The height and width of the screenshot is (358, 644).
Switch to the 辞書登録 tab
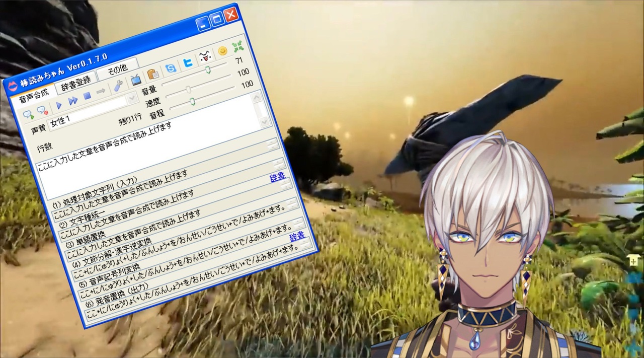(x=76, y=82)
